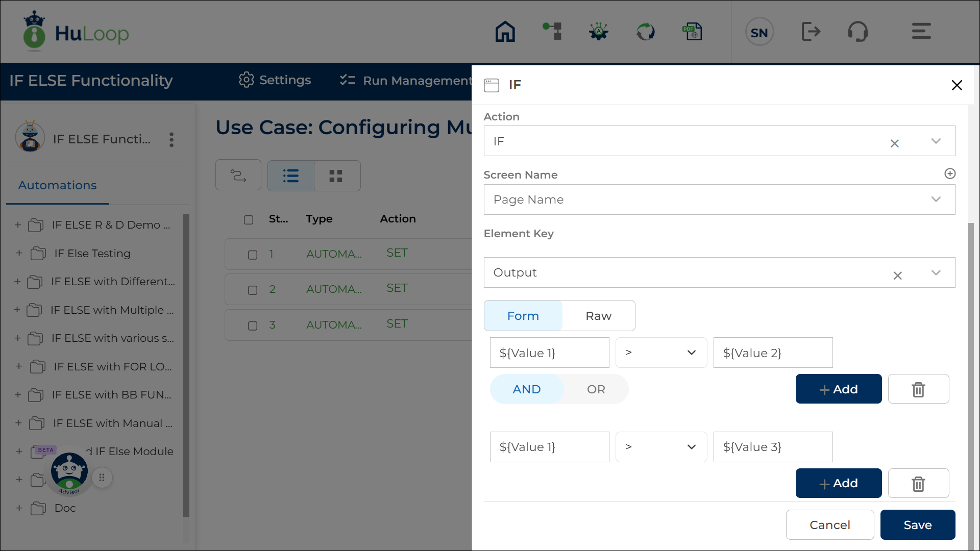This screenshot has width=980, height=551.
Task: Open the PDF settings icon
Action: click(692, 32)
